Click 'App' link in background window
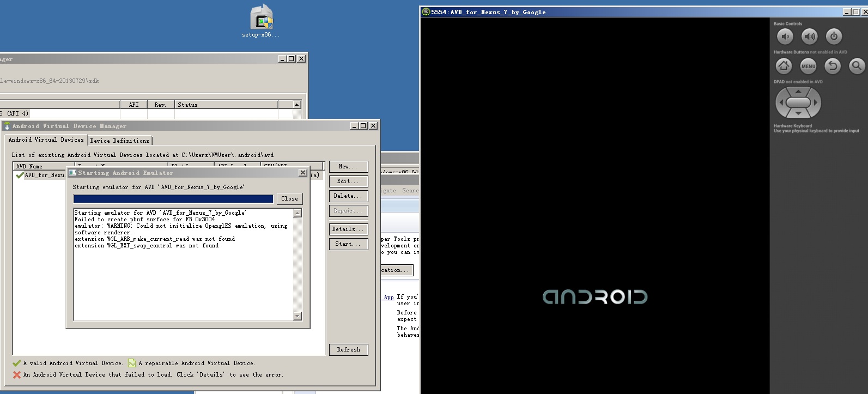The image size is (868, 394). (389, 298)
